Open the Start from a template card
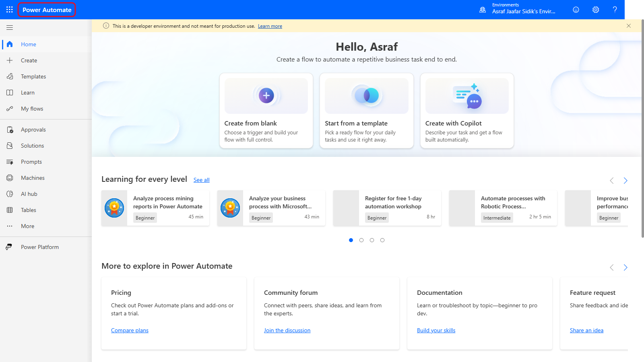Image resolution: width=644 pixels, height=362 pixels. point(367,111)
